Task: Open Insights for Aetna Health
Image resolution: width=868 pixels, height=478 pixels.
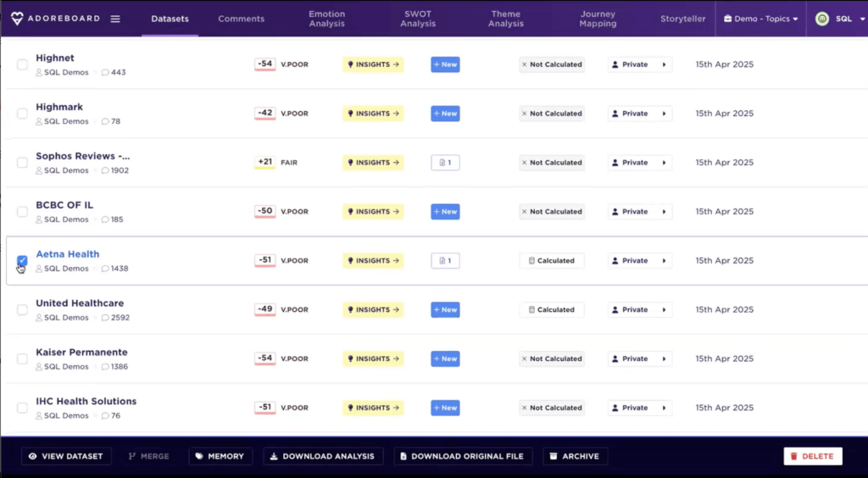Action: (x=373, y=260)
